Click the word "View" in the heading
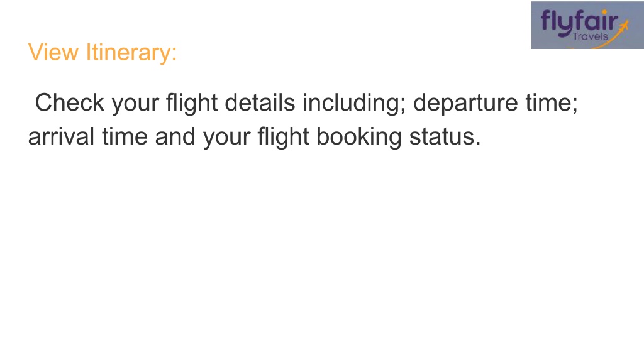The height and width of the screenshot is (362, 644). (x=53, y=52)
